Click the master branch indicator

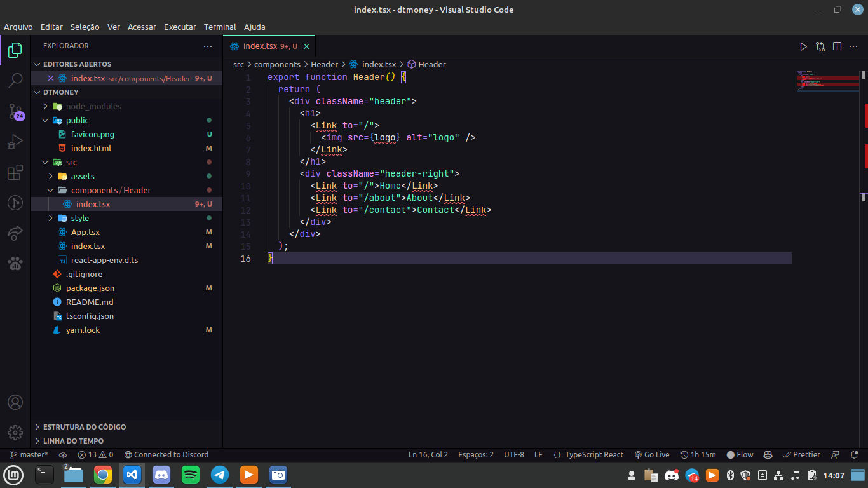(29, 455)
